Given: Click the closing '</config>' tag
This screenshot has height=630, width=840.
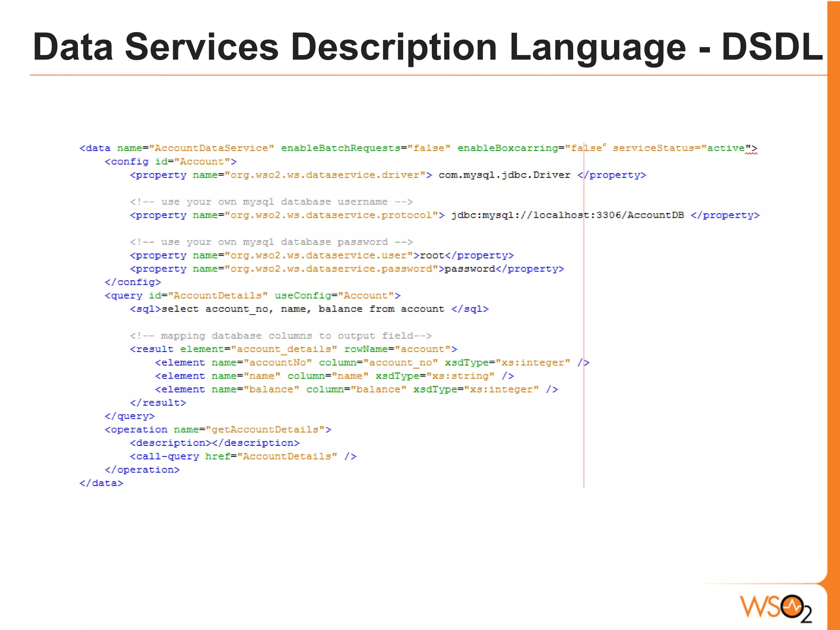Looking at the screenshot, I should [133, 282].
